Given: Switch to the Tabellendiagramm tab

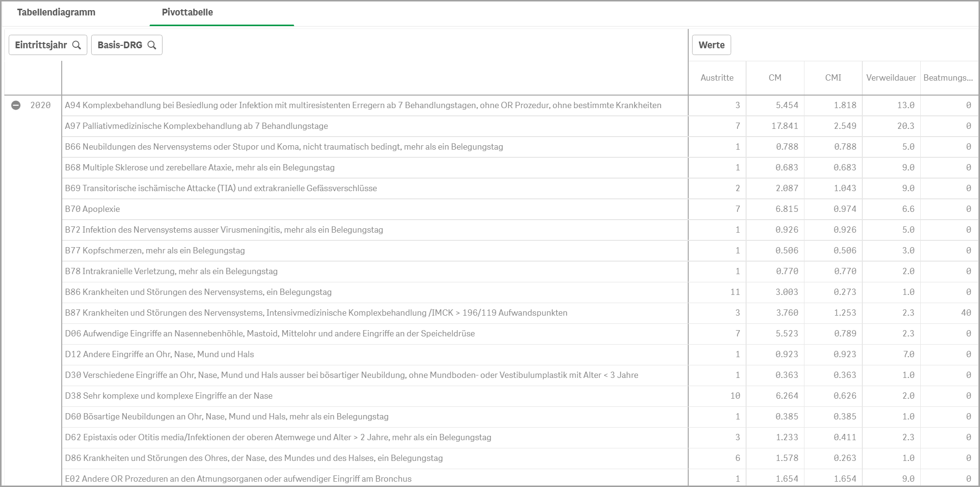Looking at the screenshot, I should click(56, 12).
